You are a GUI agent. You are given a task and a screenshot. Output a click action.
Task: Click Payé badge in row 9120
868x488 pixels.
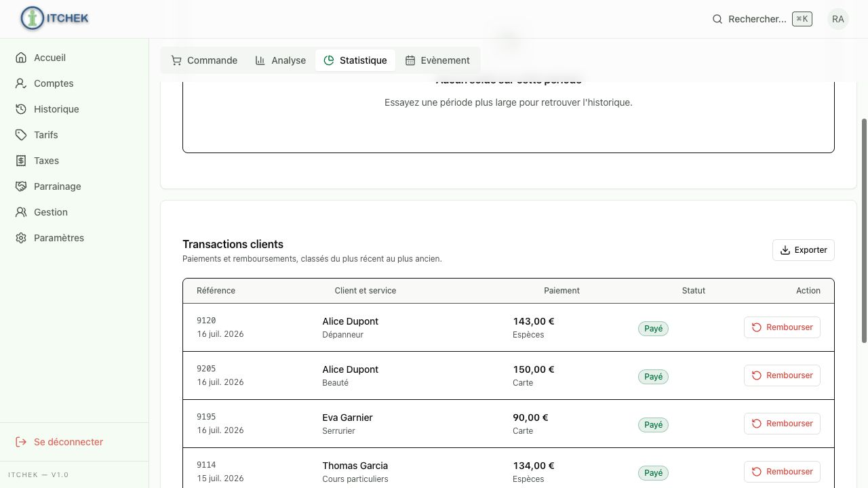(x=653, y=329)
